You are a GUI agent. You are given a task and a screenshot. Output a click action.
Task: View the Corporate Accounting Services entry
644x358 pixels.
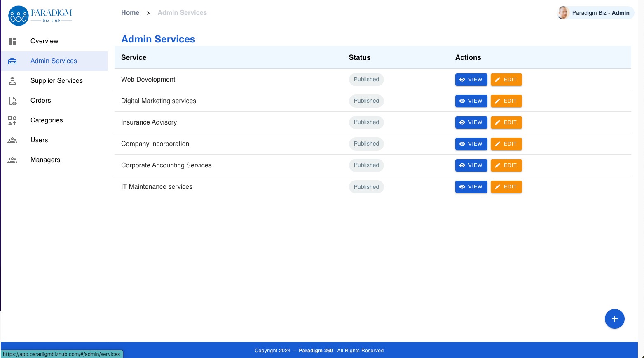coord(471,165)
